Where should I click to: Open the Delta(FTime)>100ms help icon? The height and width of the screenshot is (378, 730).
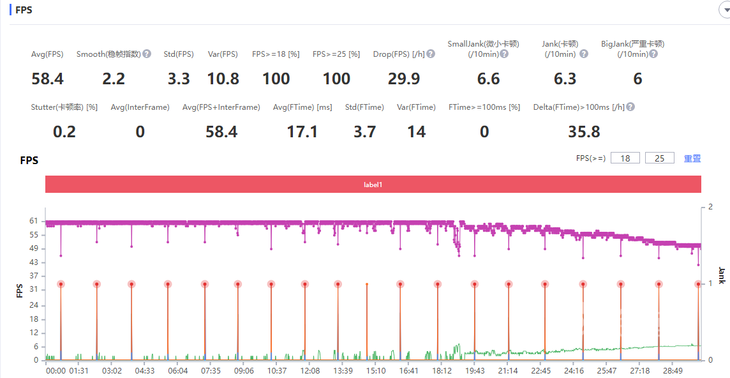(630, 108)
